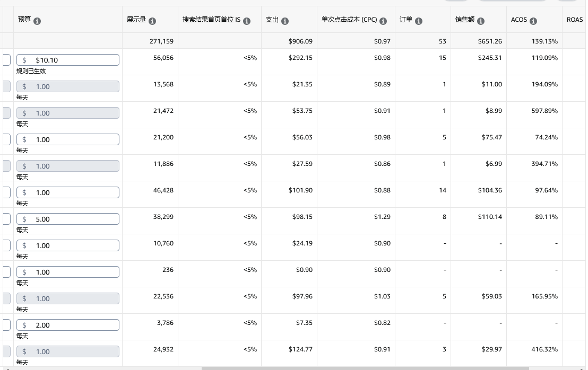Click the ROAS column header
Screen dimensions: 588x370
point(575,20)
